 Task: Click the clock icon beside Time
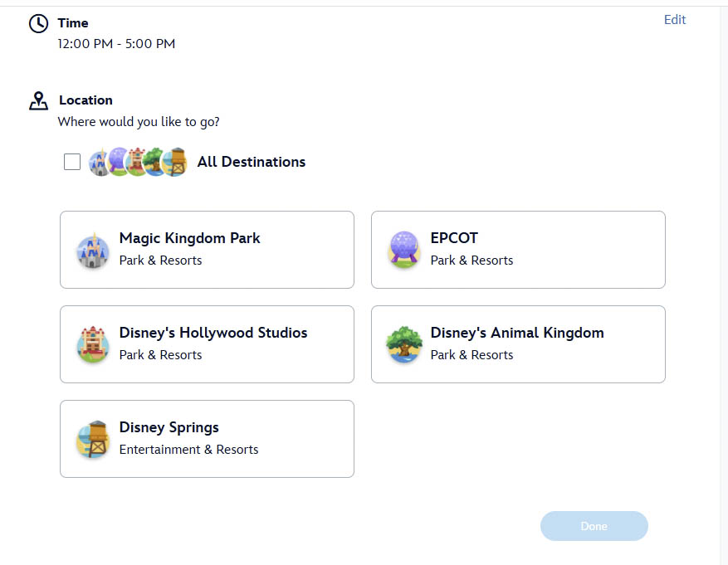[38, 23]
